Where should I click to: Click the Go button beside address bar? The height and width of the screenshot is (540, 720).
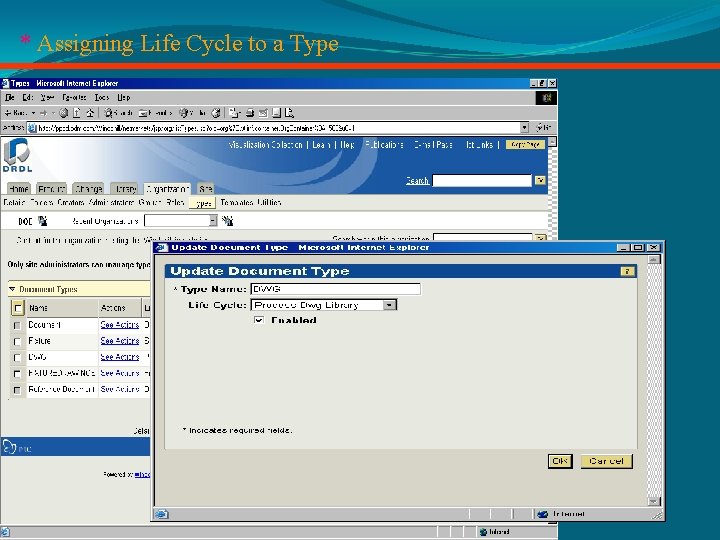pos(544,128)
